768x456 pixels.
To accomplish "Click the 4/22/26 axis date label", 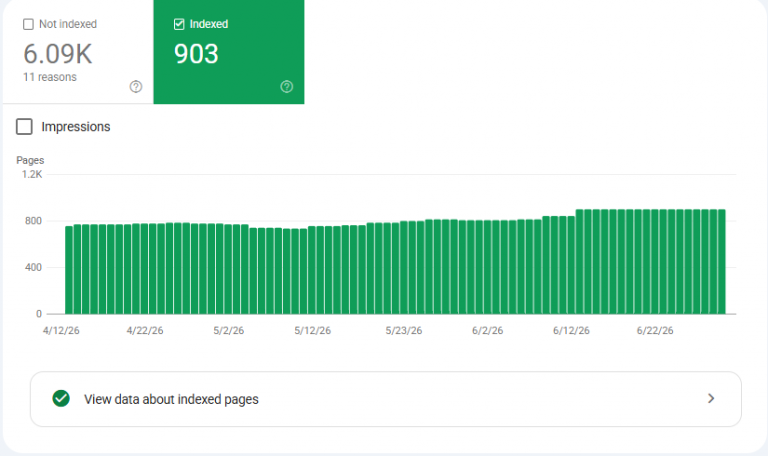I will 145,331.
